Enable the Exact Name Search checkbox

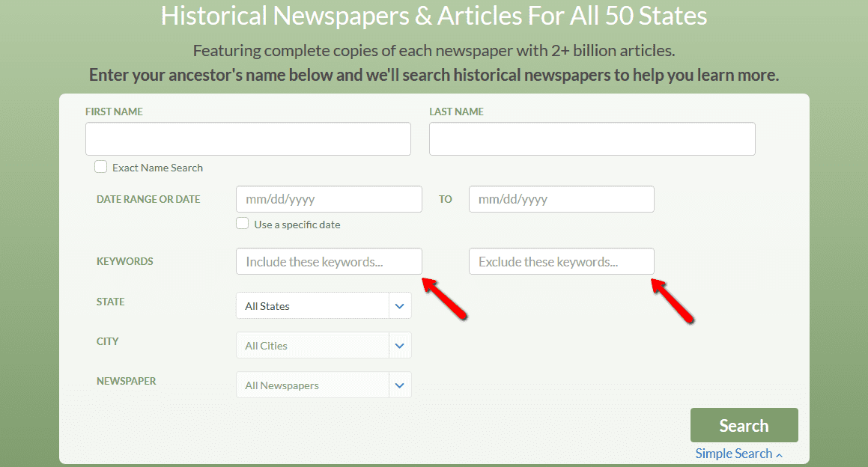(101, 167)
